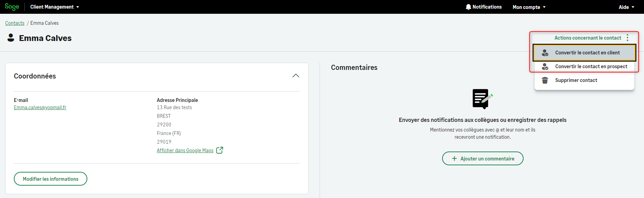Screen dimensions: 644x198
Task: Select Convertir le contact en prospect
Action: (591, 66)
